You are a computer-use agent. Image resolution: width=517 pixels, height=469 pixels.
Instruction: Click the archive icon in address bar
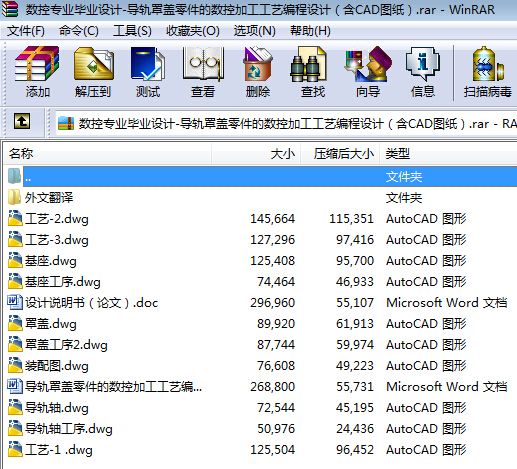click(66, 123)
